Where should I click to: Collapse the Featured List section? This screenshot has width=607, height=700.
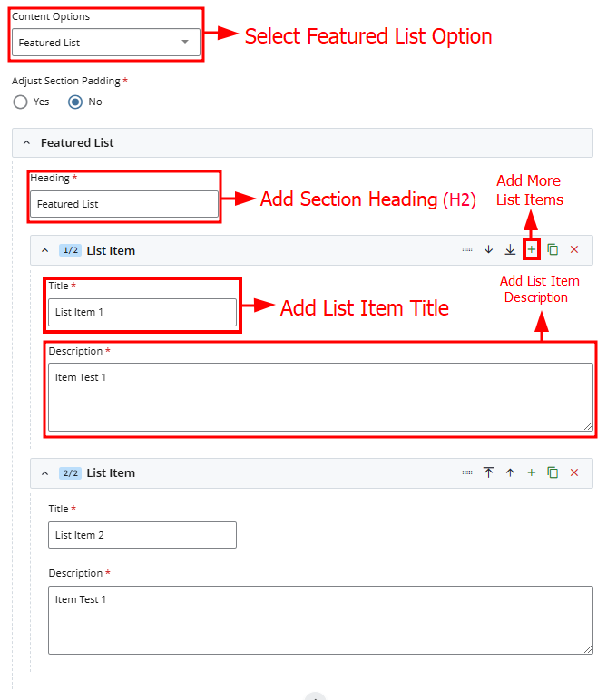tap(26, 143)
